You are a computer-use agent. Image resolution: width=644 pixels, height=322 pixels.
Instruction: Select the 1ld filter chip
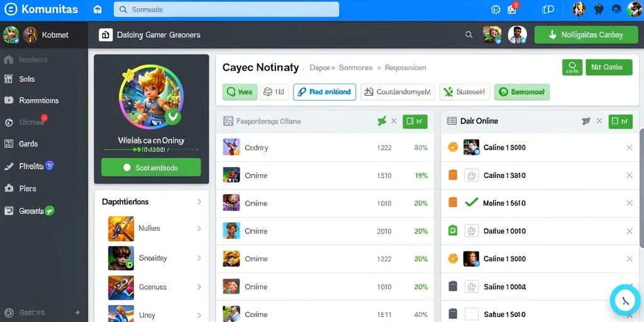pos(274,92)
